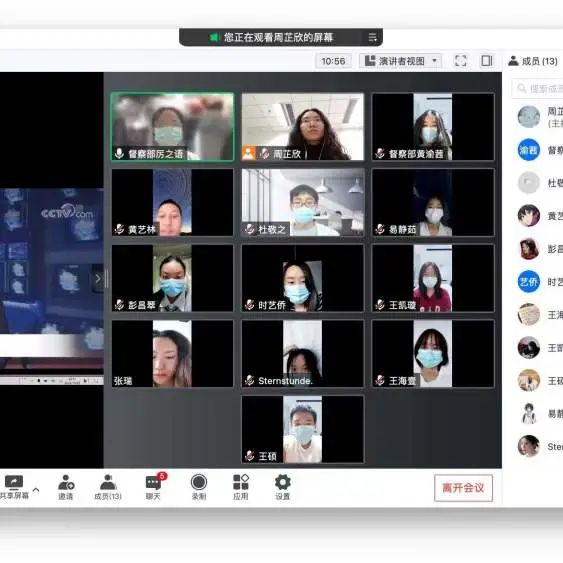Click muted mic icon on 杜敬之 tile
563x563 pixels.
point(249,229)
